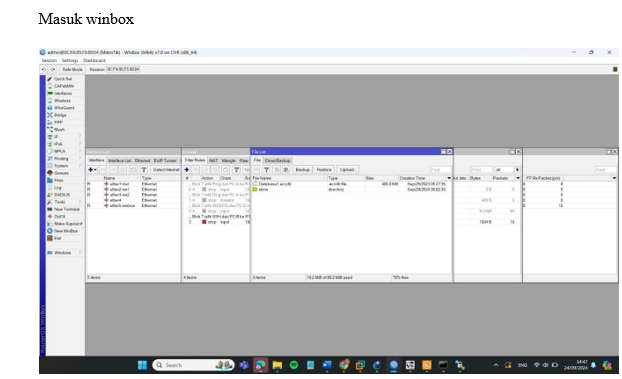Image resolution: width=622 pixels, height=379 pixels.
Task: Select the red drop input rule 3
Action: (x=216, y=222)
